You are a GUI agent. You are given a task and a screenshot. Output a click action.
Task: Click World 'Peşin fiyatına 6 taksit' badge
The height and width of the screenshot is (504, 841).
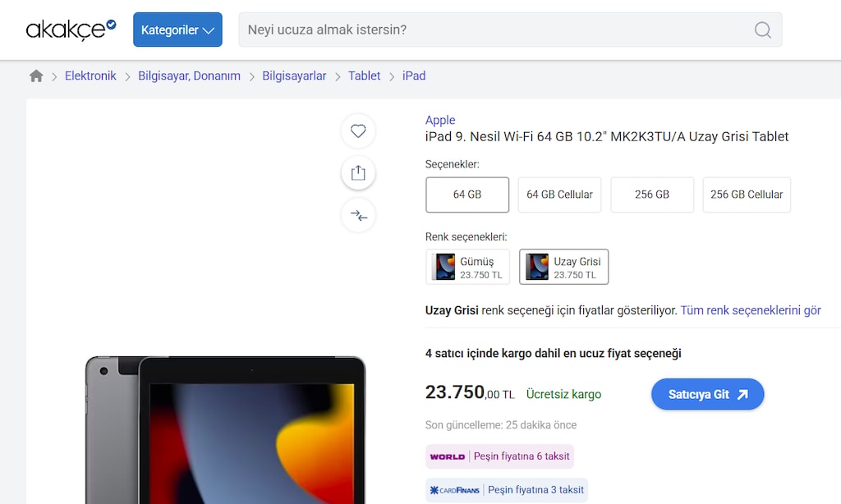[499, 456]
